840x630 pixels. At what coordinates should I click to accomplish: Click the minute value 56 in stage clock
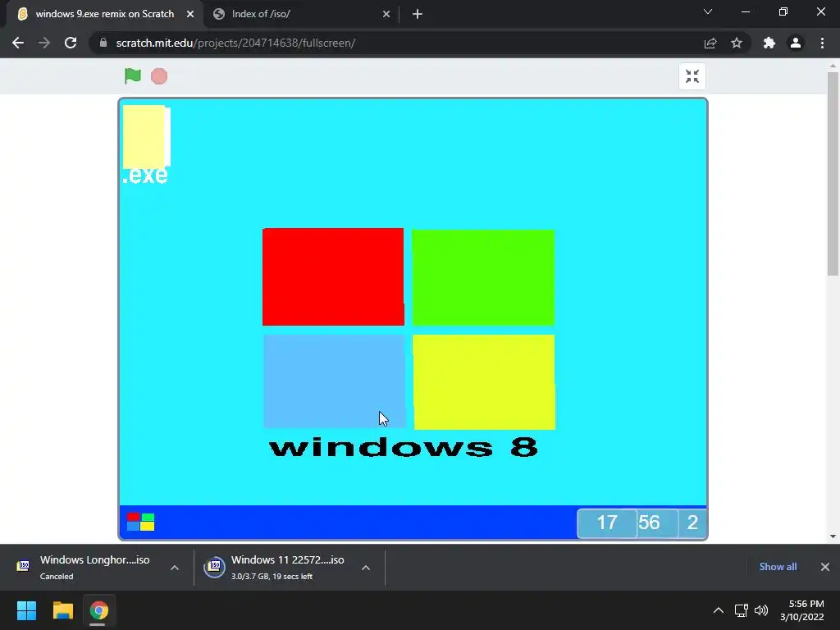click(x=650, y=523)
